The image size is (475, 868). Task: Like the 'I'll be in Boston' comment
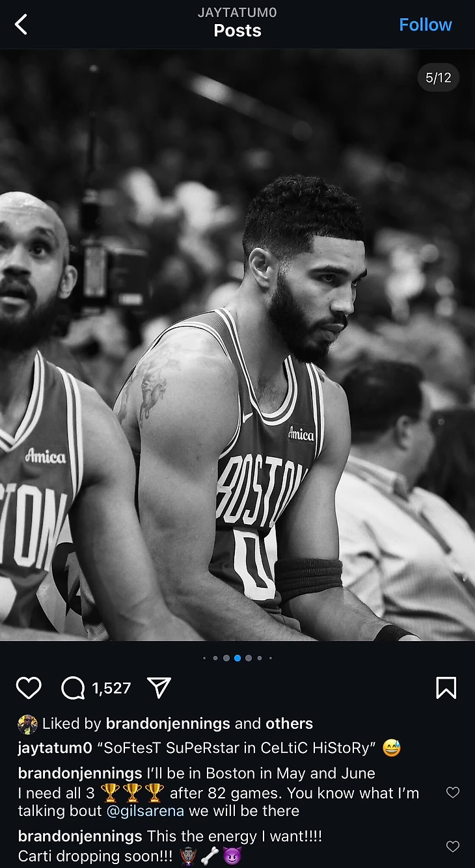(x=453, y=792)
